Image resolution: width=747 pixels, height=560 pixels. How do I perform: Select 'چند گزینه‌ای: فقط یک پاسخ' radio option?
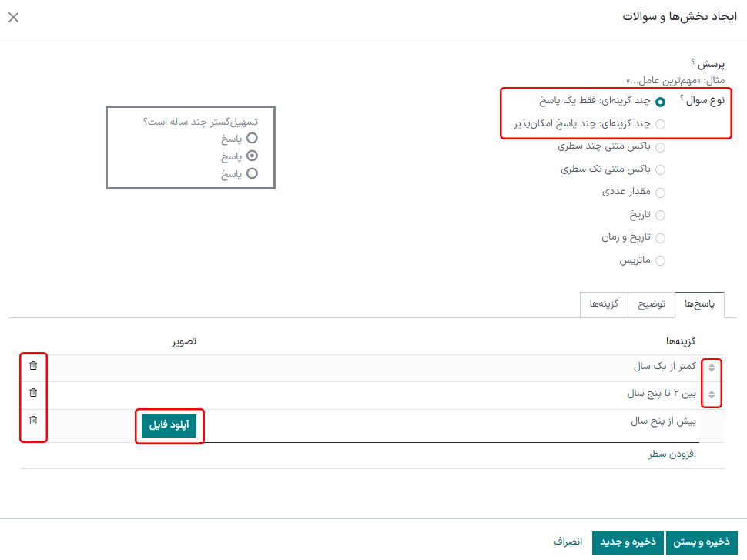click(x=660, y=102)
